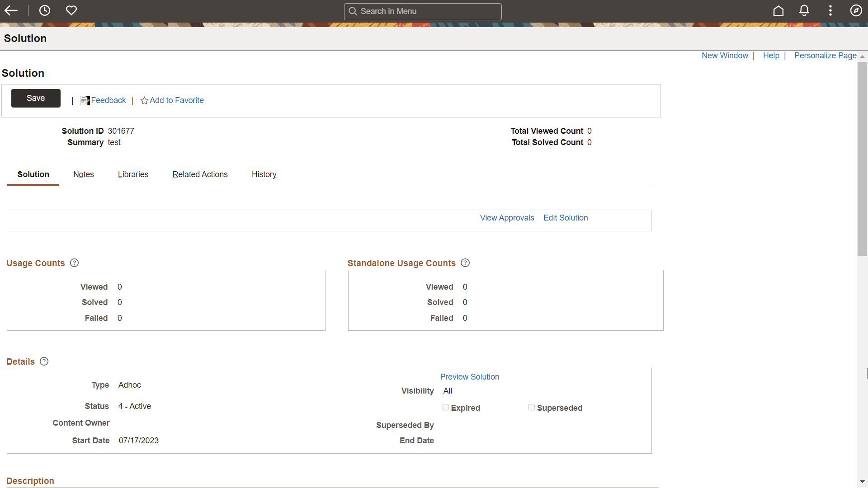Switch to the Notes tab
This screenshot has height=488, width=868.
coord(84,174)
